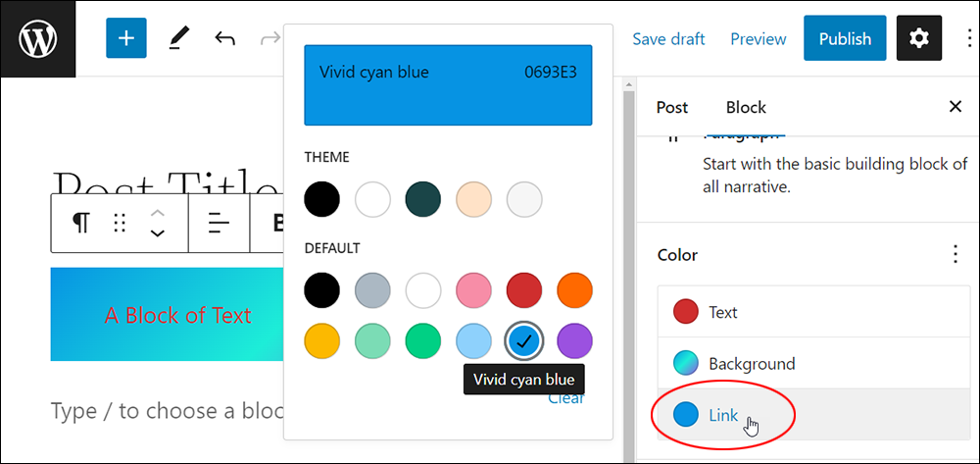This screenshot has width=980, height=464.
Task: Click Save draft
Action: 668,39
